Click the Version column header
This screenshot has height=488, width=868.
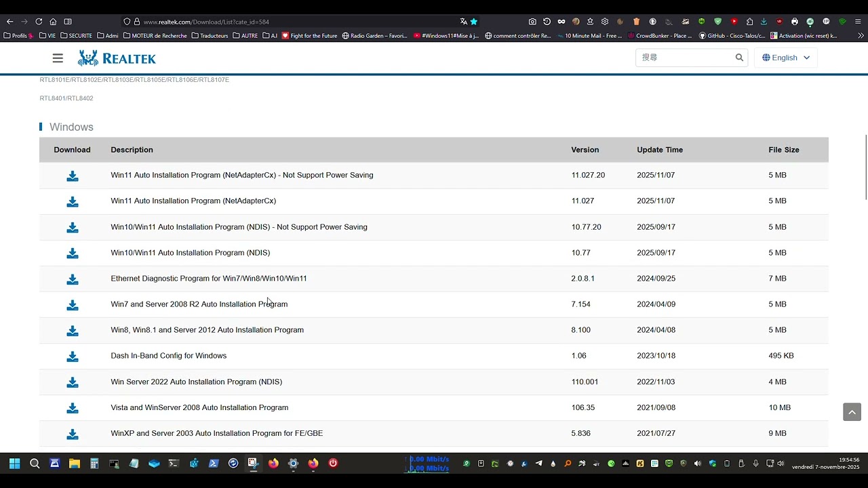coord(585,150)
